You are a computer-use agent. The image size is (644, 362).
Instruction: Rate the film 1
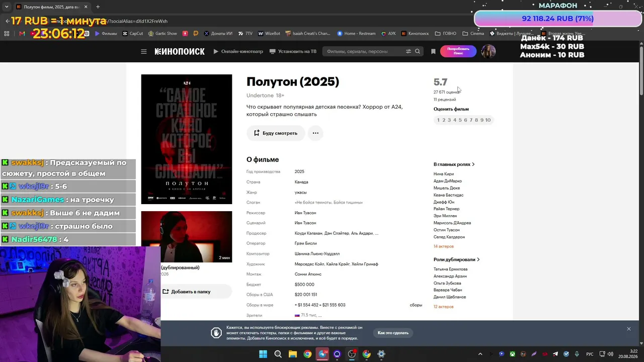(438, 120)
